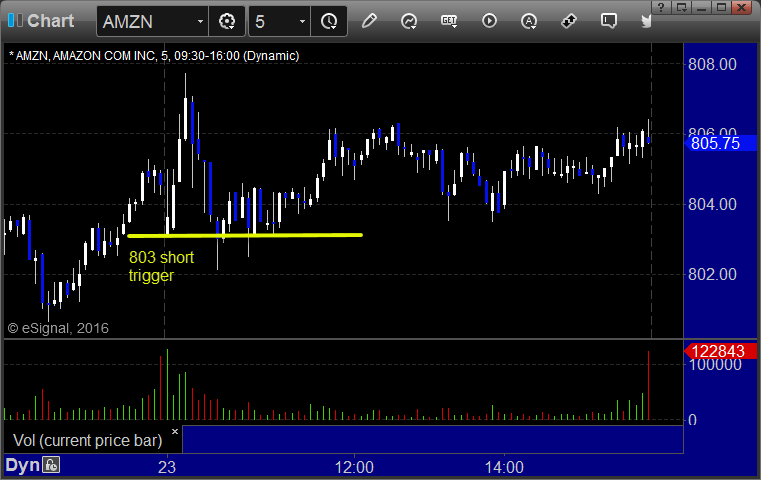Click the 122843 volume value marker

[720, 351]
